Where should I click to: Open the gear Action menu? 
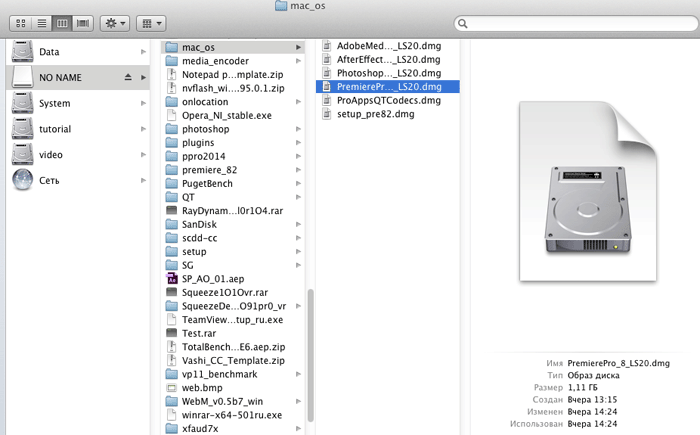[x=115, y=23]
